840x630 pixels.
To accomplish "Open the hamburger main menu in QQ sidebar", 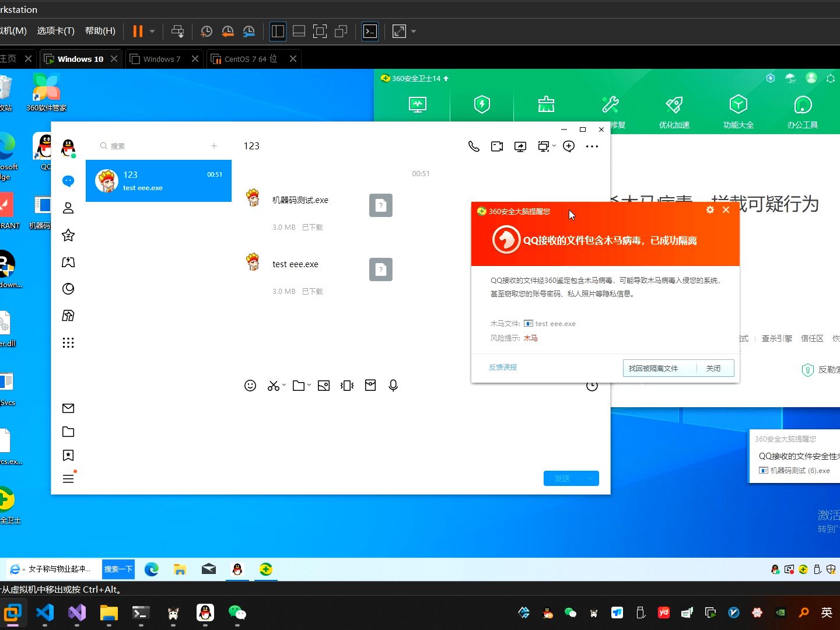I will point(68,479).
